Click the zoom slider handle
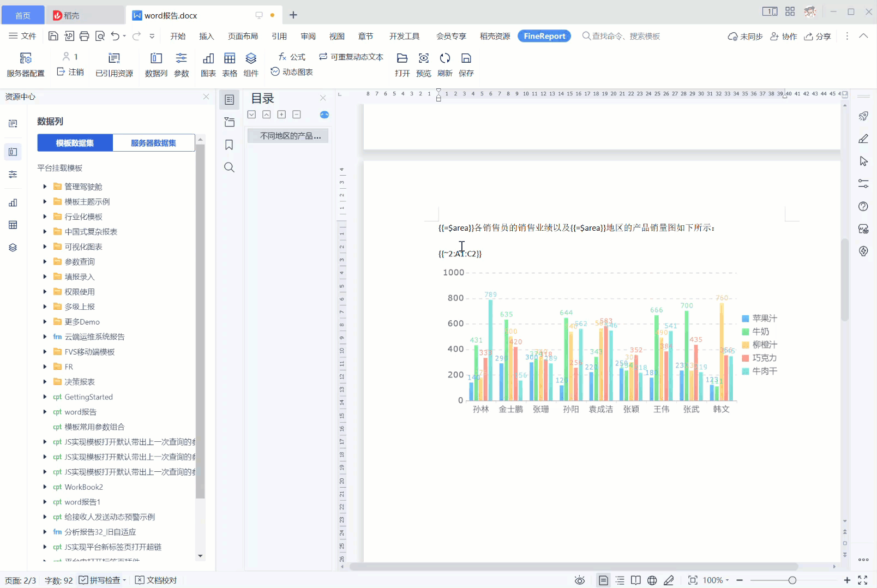Viewport: 877px width, 588px height. 792,580
